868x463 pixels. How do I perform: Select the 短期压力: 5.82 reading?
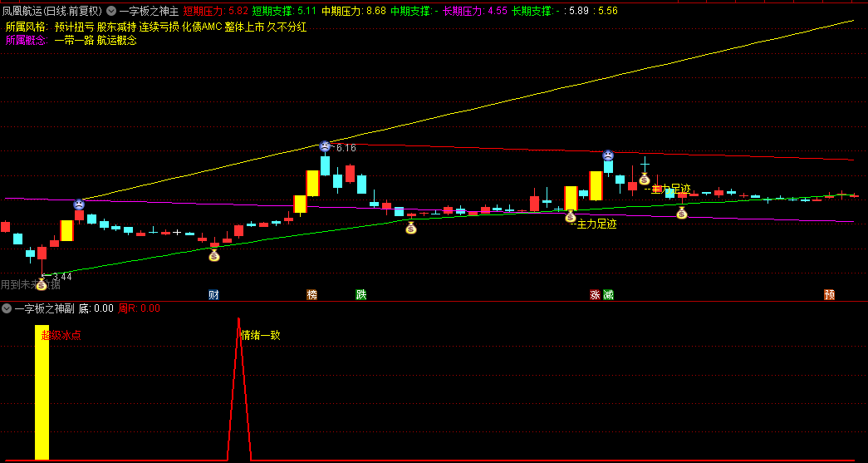pos(216,11)
